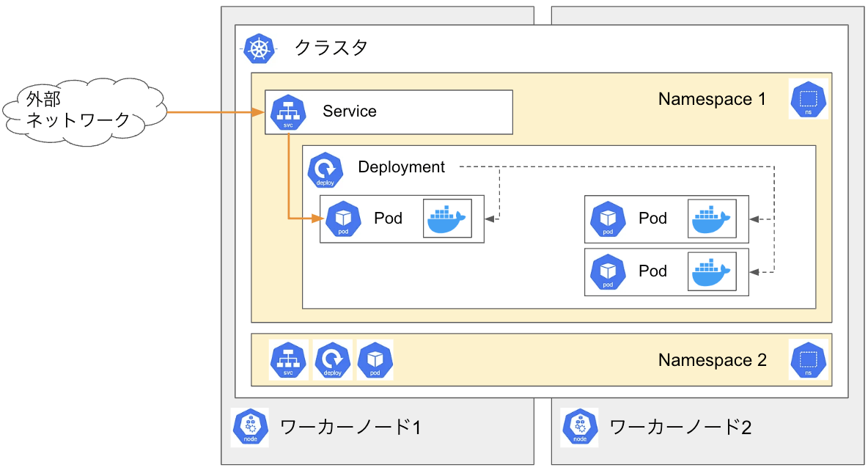
Task: Click the svc icon in Namespace 2
Action: pyautogui.click(x=288, y=360)
